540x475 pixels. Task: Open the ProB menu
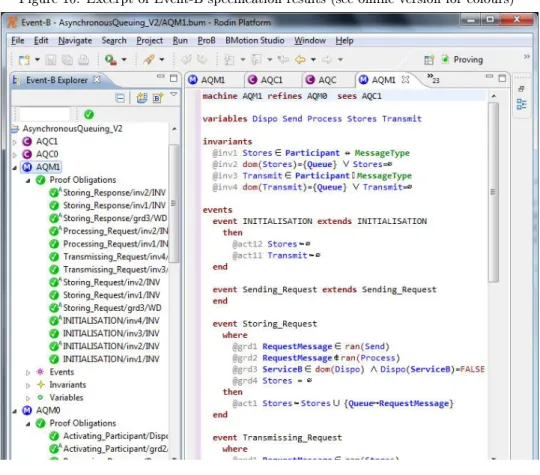click(206, 41)
